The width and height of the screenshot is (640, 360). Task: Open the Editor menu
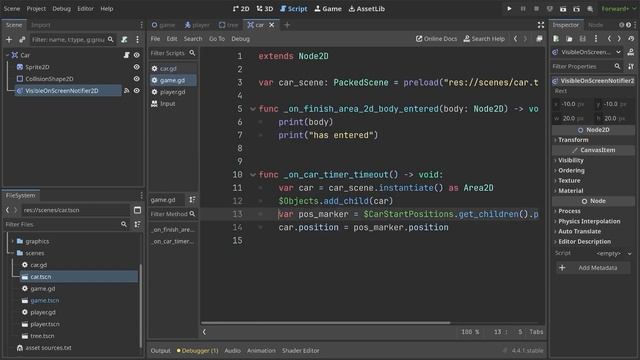pos(85,9)
